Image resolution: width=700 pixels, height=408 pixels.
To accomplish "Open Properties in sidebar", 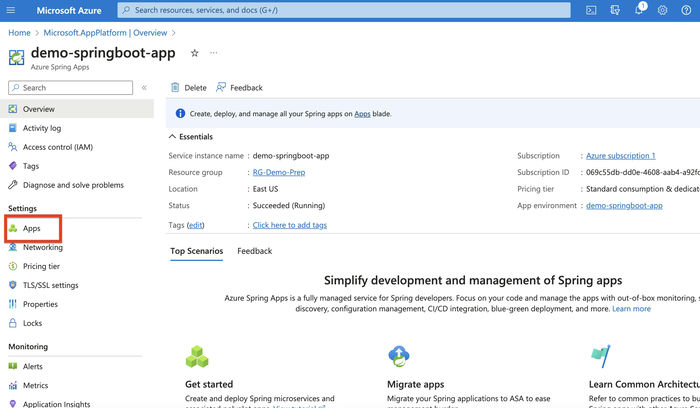I will 40,304.
